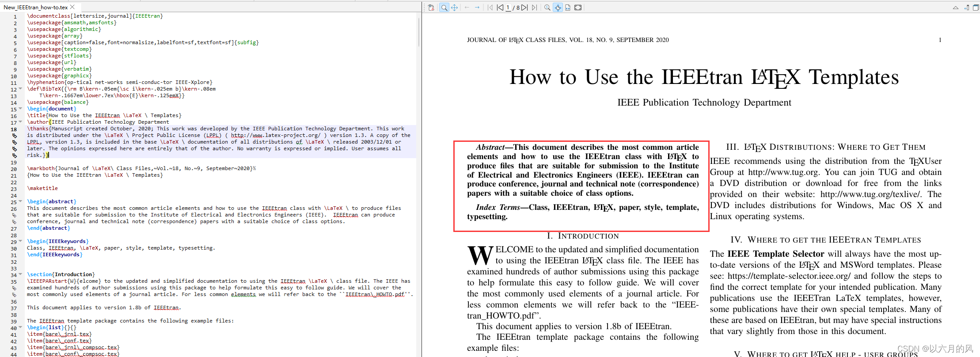980x357 pixels.
Task: Click \usepackage{graphicx} line
Action: click(x=59, y=76)
